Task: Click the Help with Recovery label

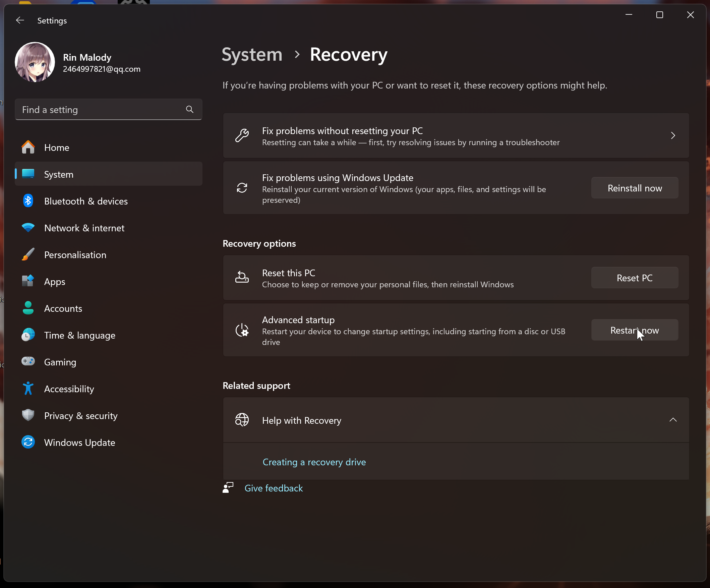Action: pos(302,420)
